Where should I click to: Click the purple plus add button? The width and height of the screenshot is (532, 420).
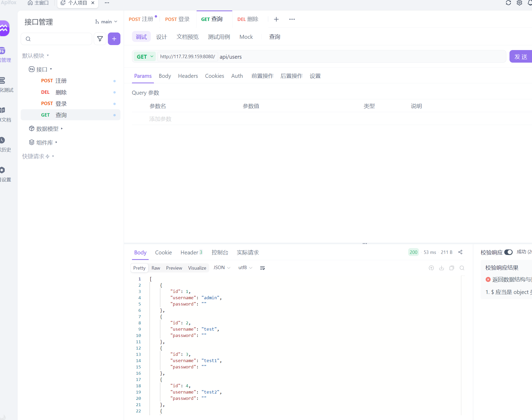click(114, 39)
